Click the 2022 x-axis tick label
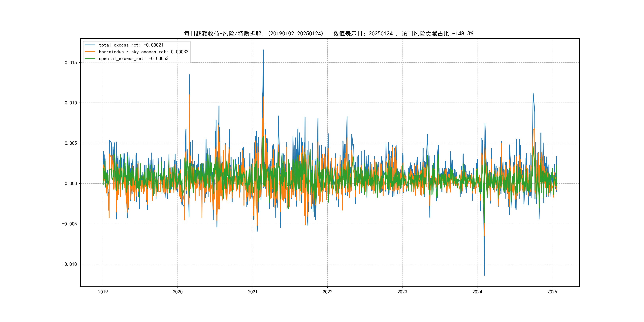644x322 pixels. click(328, 292)
